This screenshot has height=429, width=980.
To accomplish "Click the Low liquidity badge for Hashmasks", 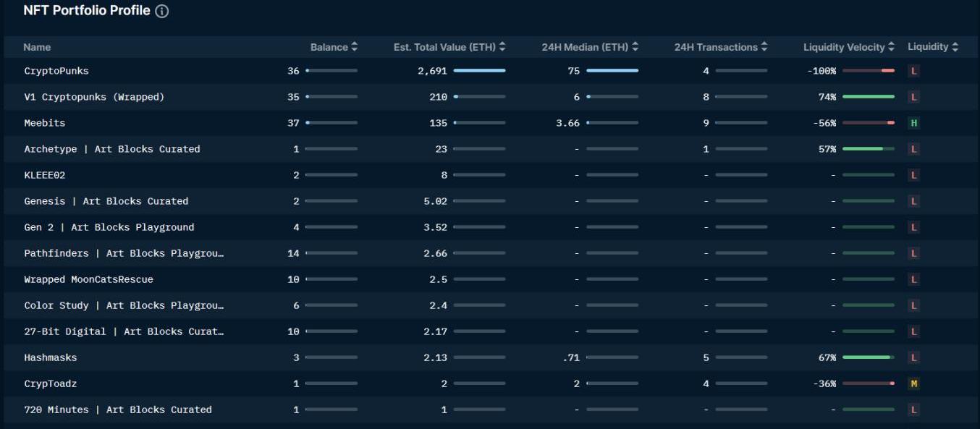I will click(913, 357).
